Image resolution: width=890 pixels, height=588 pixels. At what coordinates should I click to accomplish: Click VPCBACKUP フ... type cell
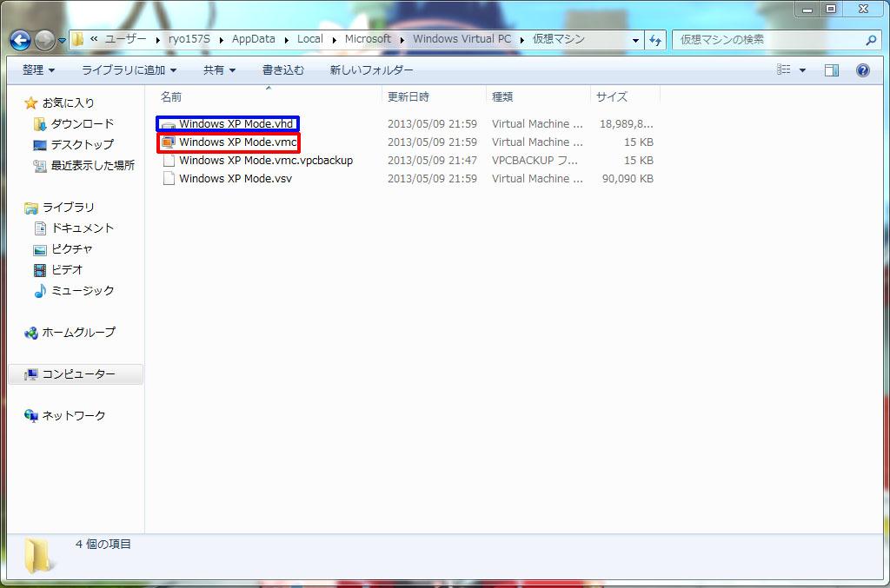click(535, 161)
